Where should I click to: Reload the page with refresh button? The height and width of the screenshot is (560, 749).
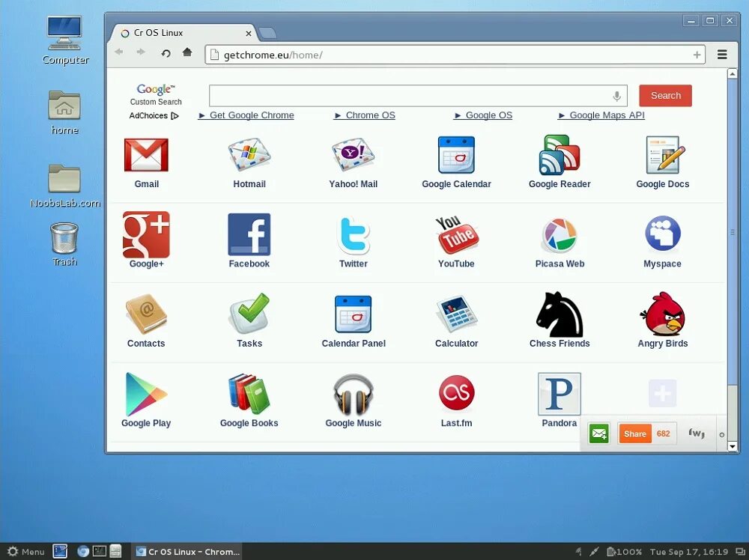point(166,53)
